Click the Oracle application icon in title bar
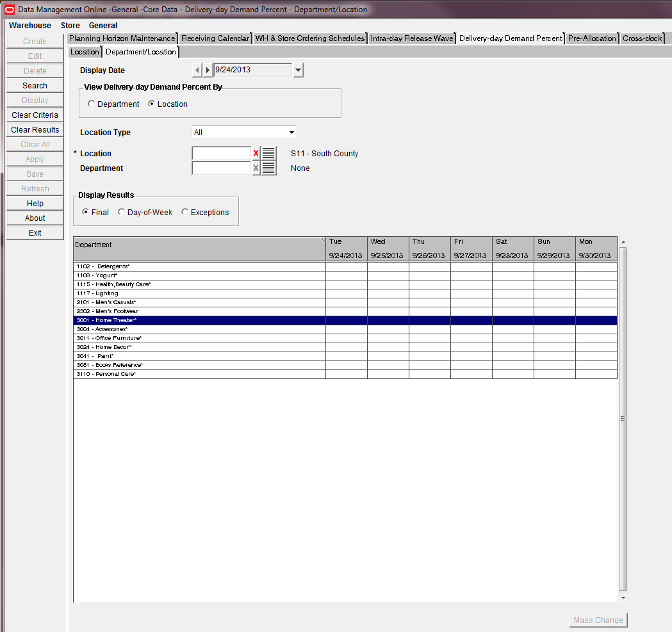The width and height of the screenshot is (672, 632). tap(9, 10)
